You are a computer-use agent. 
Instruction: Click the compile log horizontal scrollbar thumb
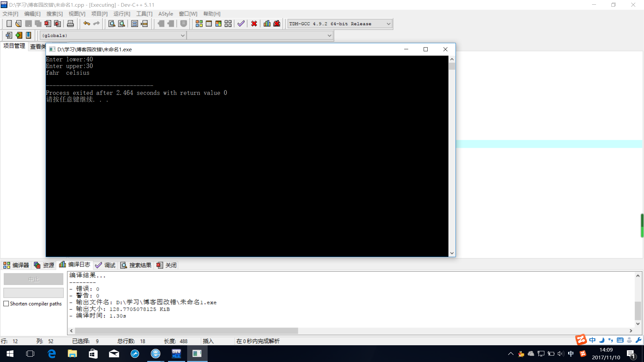(x=186, y=331)
